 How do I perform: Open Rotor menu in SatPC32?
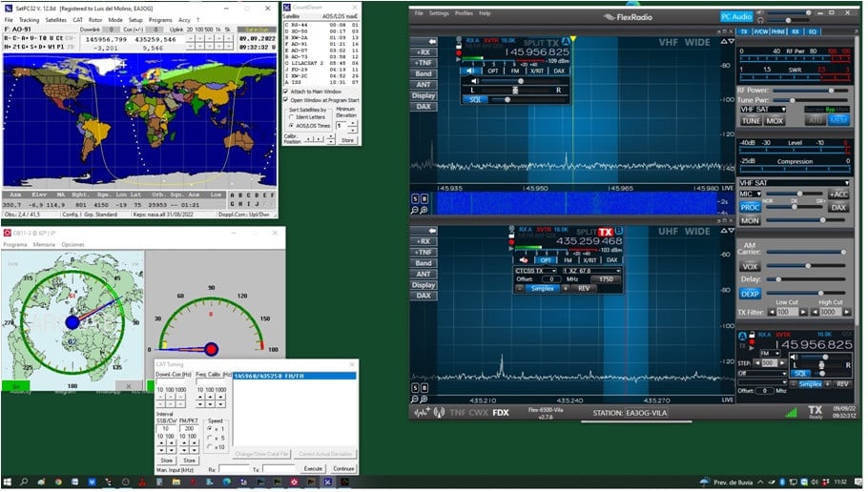point(95,20)
